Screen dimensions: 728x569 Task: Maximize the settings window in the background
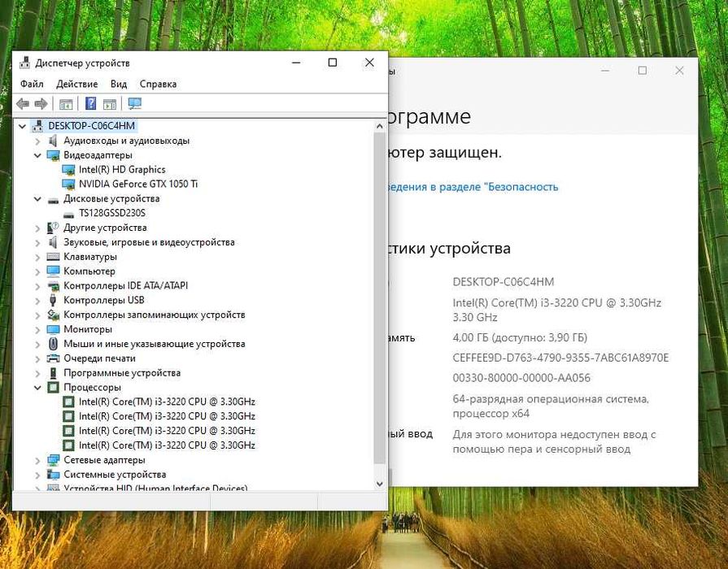point(643,71)
